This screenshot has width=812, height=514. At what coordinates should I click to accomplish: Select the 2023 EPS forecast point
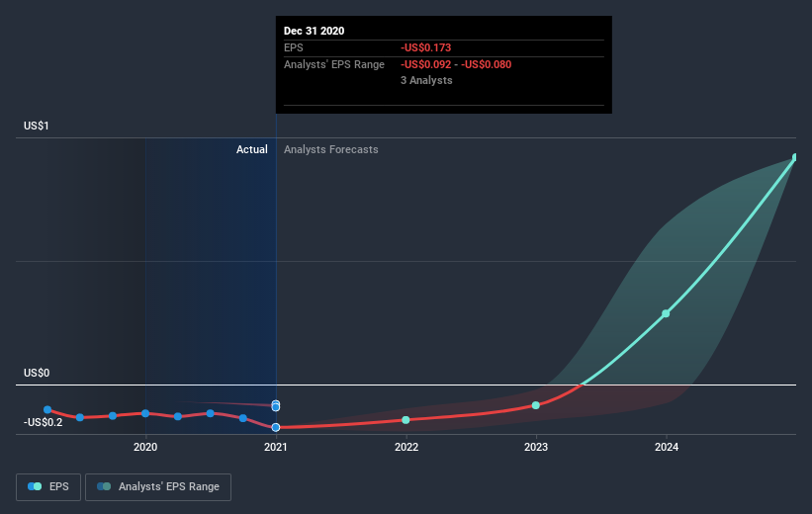pos(536,405)
